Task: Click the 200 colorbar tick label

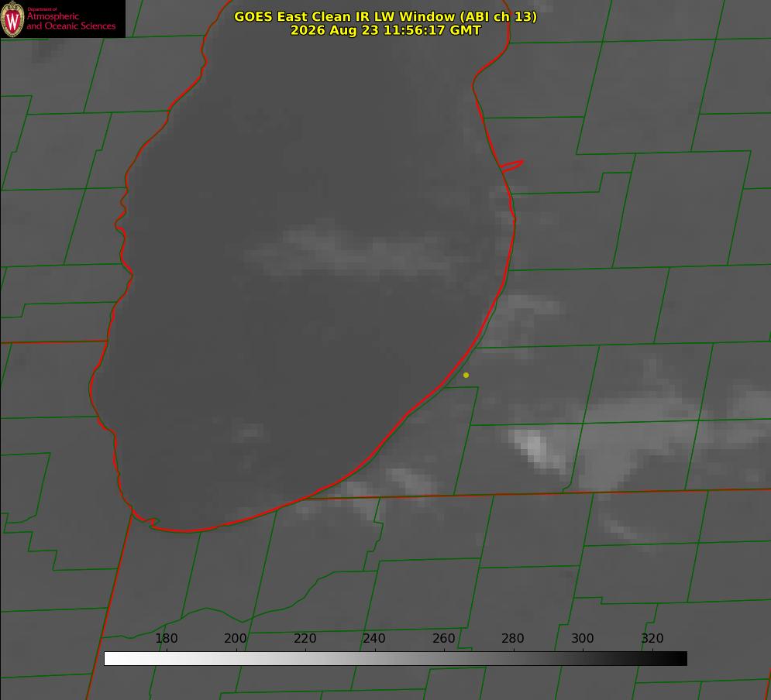Action: [236, 638]
